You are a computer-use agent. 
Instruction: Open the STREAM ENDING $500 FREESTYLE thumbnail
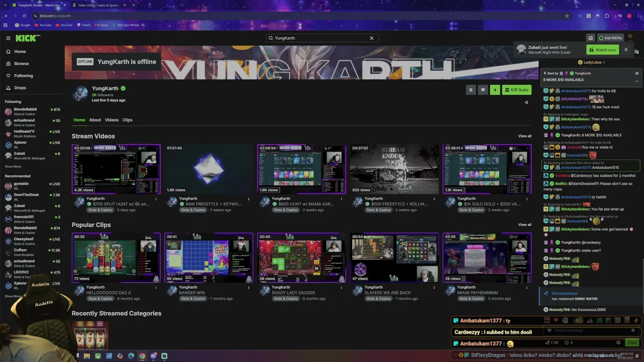tap(394, 169)
